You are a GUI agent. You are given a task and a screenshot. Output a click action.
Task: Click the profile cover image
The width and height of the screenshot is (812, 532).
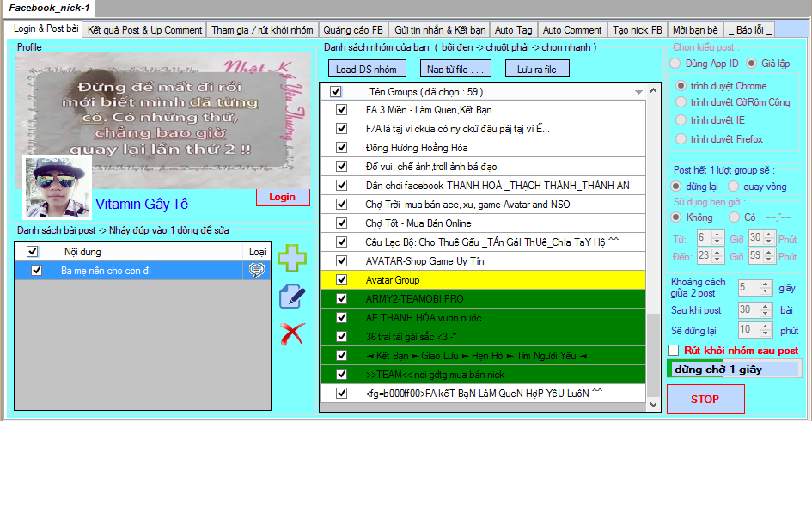click(x=162, y=120)
